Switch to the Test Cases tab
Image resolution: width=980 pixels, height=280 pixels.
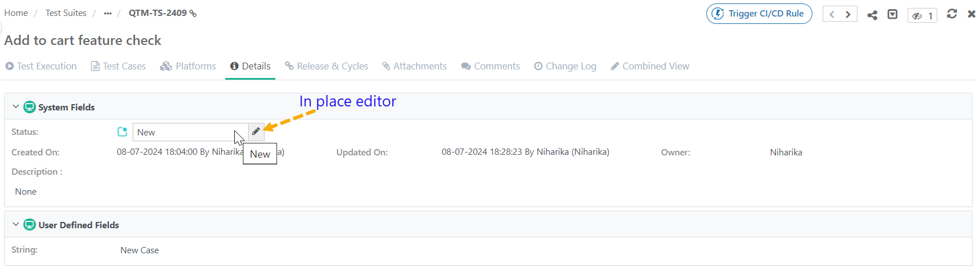(x=119, y=66)
